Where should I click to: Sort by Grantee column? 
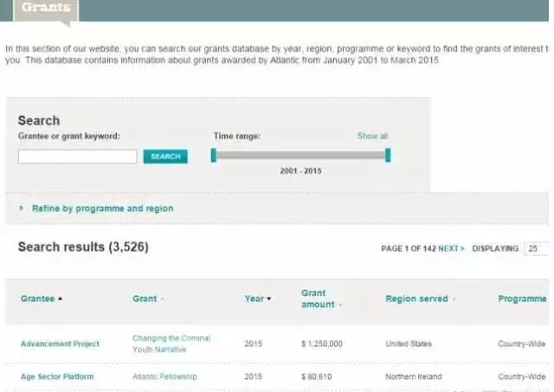click(x=42, y=299)
